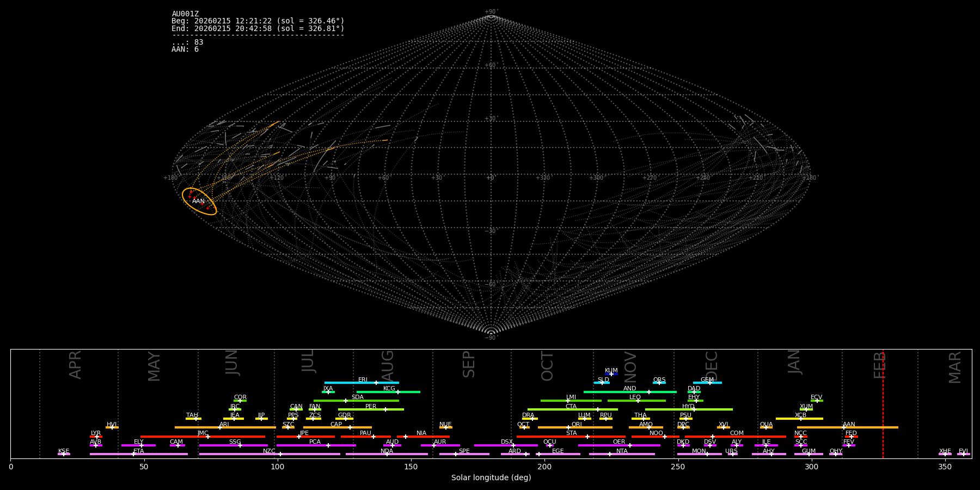980x490 pixels.
Task: Click the ETA shower bar
Action: tap(138, 454)
